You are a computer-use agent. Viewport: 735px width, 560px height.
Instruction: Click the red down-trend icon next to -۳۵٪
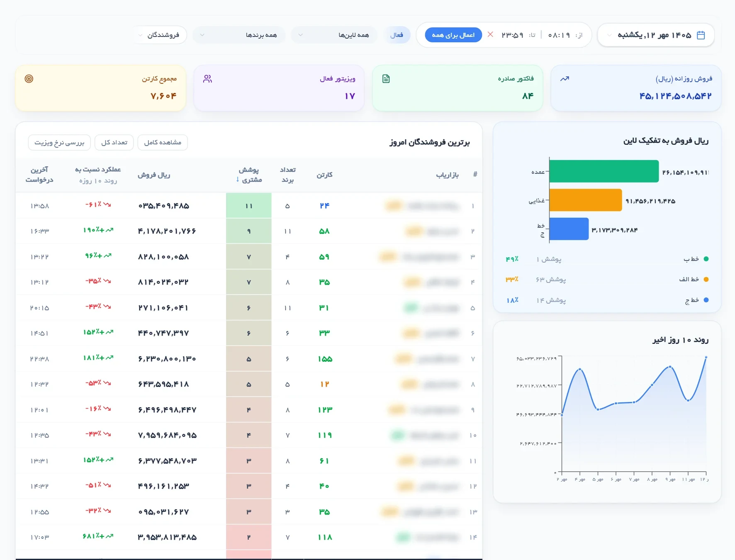click(x=107, y=281)
